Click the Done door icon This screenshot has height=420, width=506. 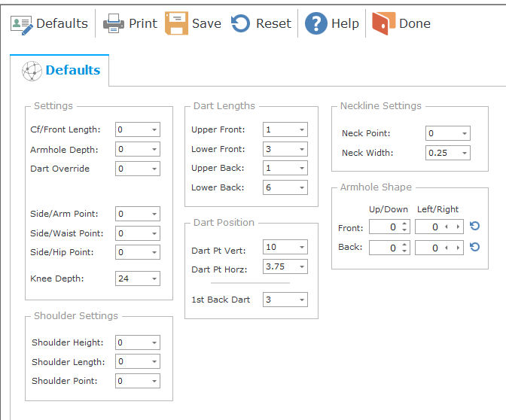(x=383, y=24)
